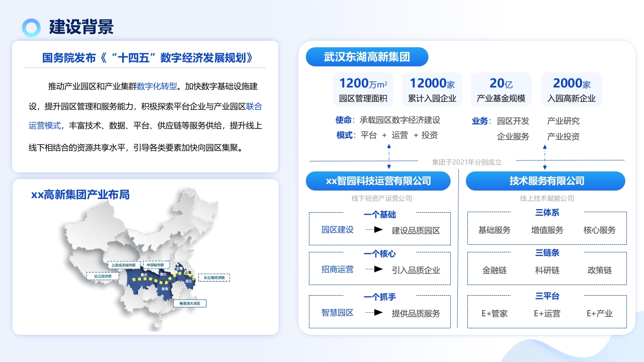The width and height of the screenshot is (644, 362).
Task: Click the 2000家 入园高新企业 card
Action: 572,89
